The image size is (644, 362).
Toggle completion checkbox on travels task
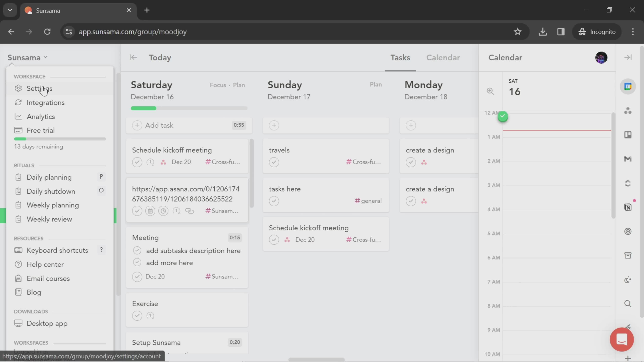(274, 161)
